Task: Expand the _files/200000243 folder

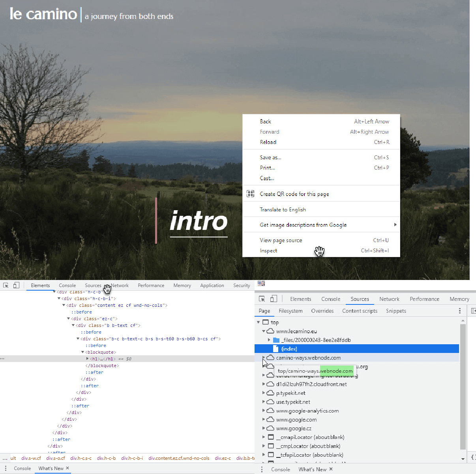Action: coord(269,340)
